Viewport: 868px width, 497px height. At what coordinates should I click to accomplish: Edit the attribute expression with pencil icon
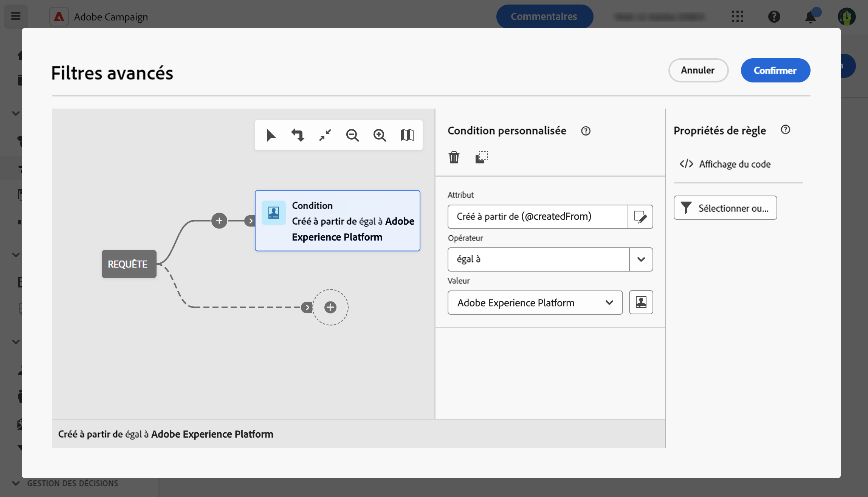pos(640,217)
